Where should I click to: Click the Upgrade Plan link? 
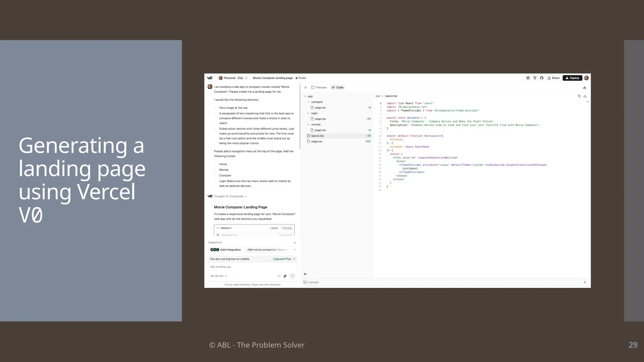282,259
